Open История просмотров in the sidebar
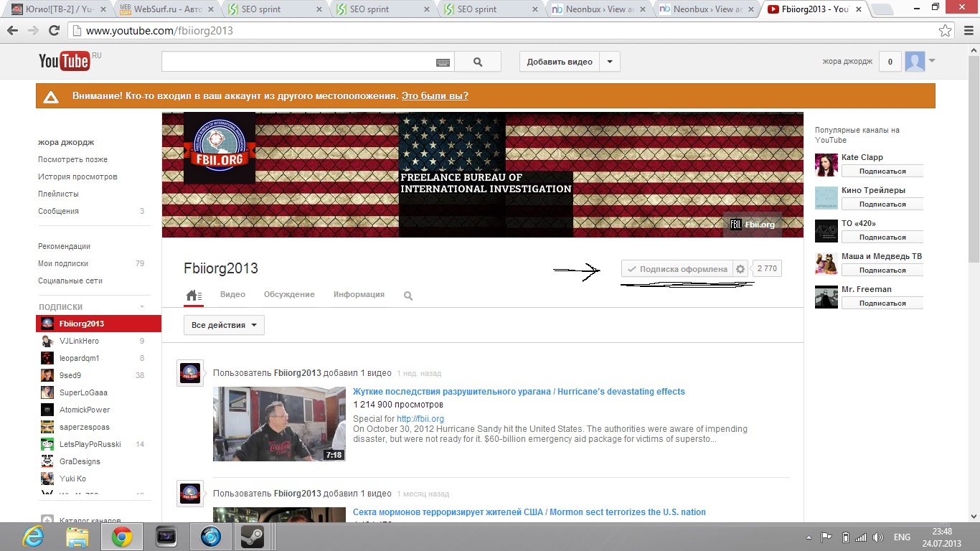Viewport: 980px width, 551px height. 77,176
